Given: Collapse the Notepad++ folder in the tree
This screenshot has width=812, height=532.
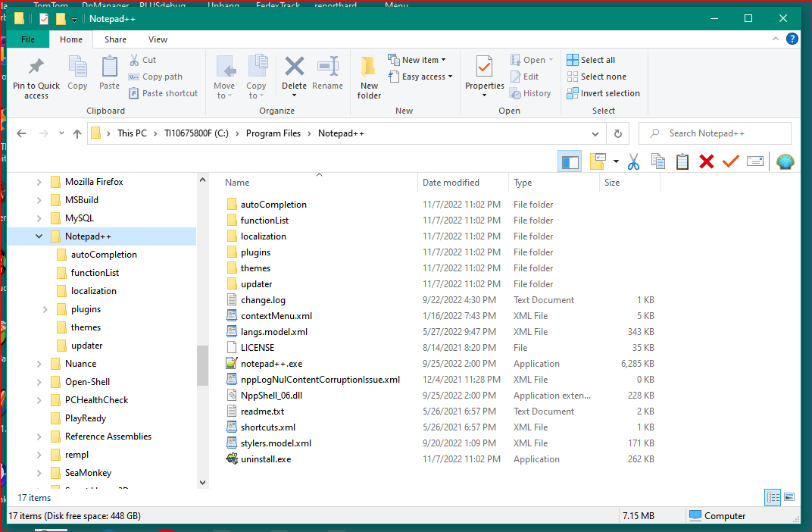Looking at the screenshot, I should 39,236.
